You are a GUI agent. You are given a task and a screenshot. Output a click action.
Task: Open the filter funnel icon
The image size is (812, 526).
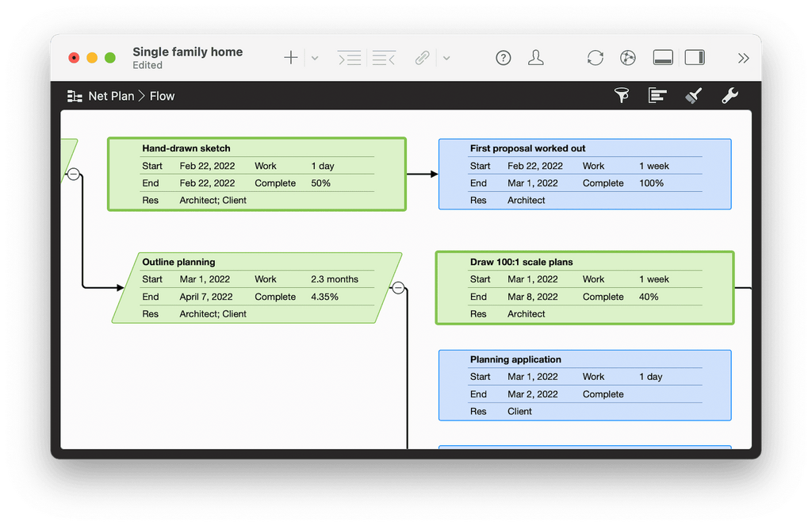(x=622, y=96)
